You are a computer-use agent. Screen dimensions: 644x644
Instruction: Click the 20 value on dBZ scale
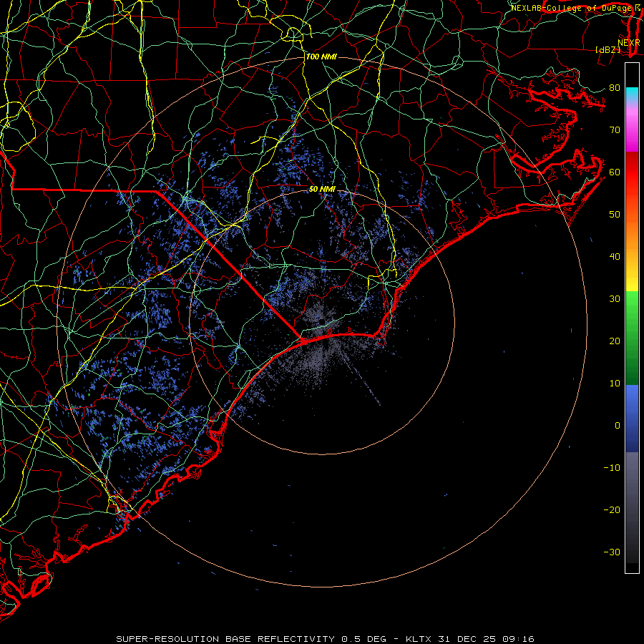tap(615, 341)
